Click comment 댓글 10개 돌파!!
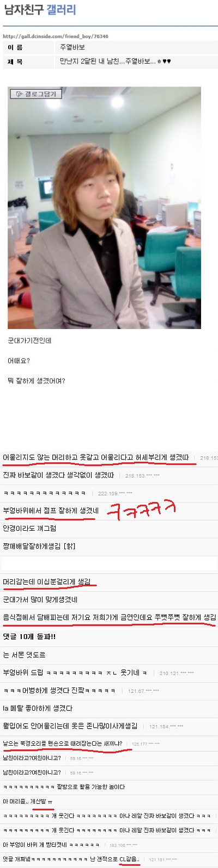Screen dimensions: 218x868 29,636
